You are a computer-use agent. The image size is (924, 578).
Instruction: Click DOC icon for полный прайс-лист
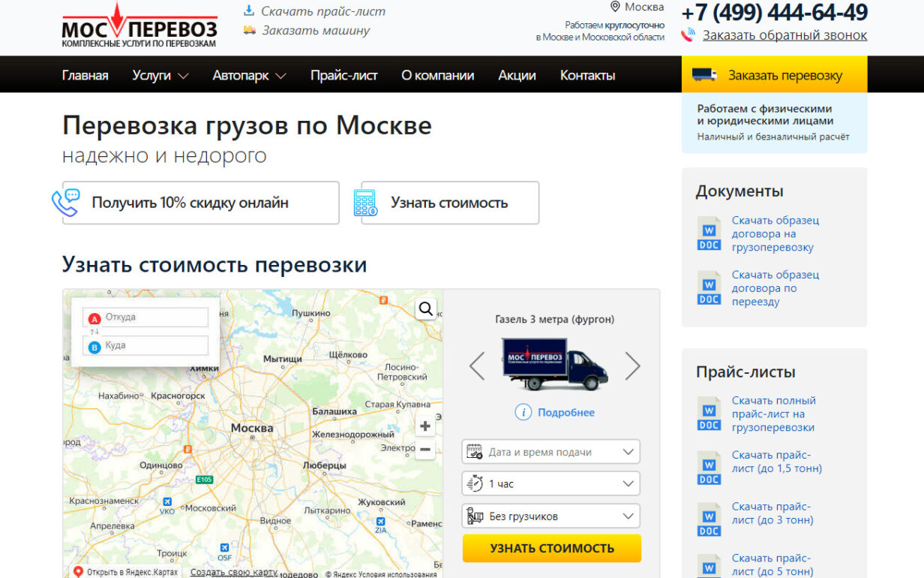point(709,414)
